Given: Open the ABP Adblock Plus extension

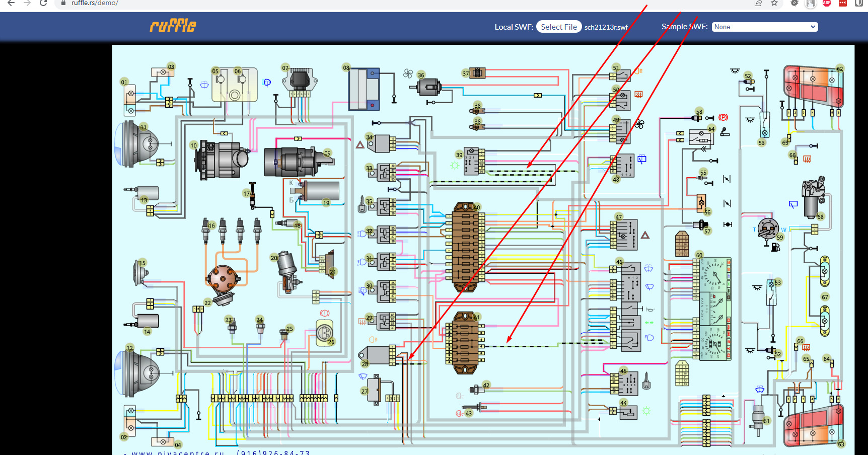Looking at the screenshot, I should (x=827, y=3).
